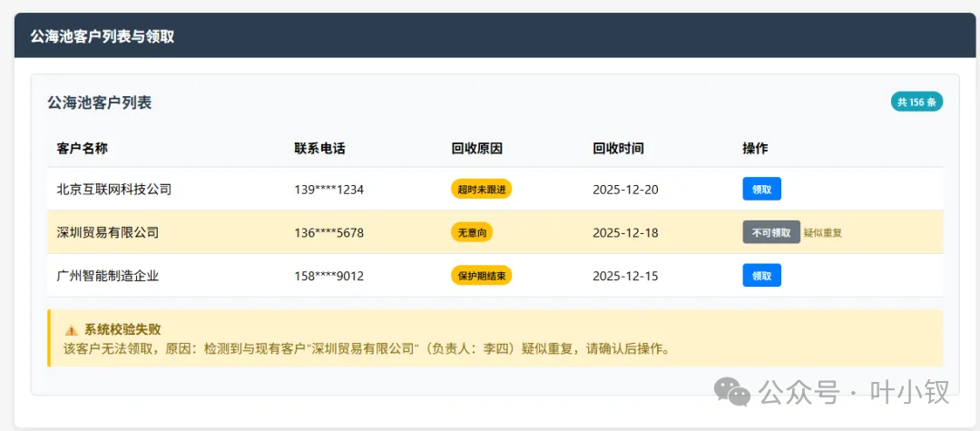Click the alert message about 李四 duplicate
980x431 pixels.
click(x=367, y=348)
